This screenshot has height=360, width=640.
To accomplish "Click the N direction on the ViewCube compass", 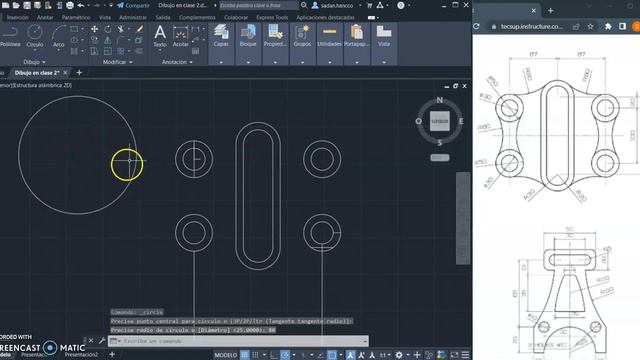I will coord(440,100).
